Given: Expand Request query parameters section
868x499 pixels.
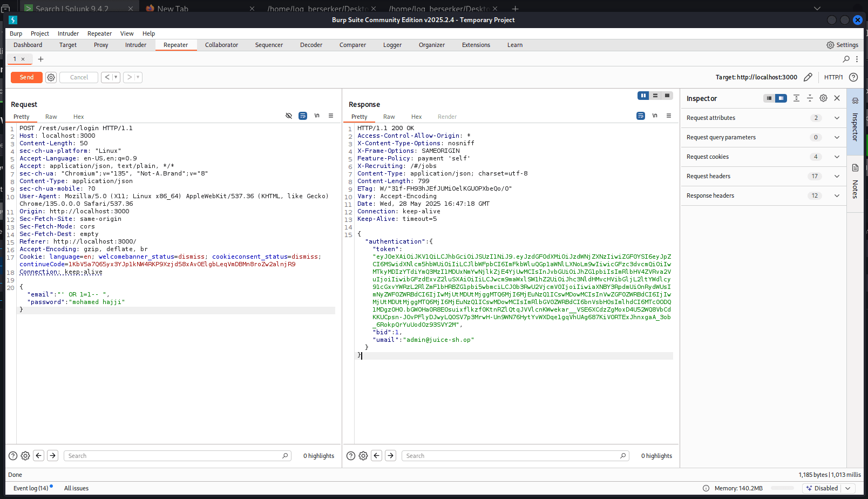Looking at the screenshot, I should pyautogui.click(x=763, y=137).
